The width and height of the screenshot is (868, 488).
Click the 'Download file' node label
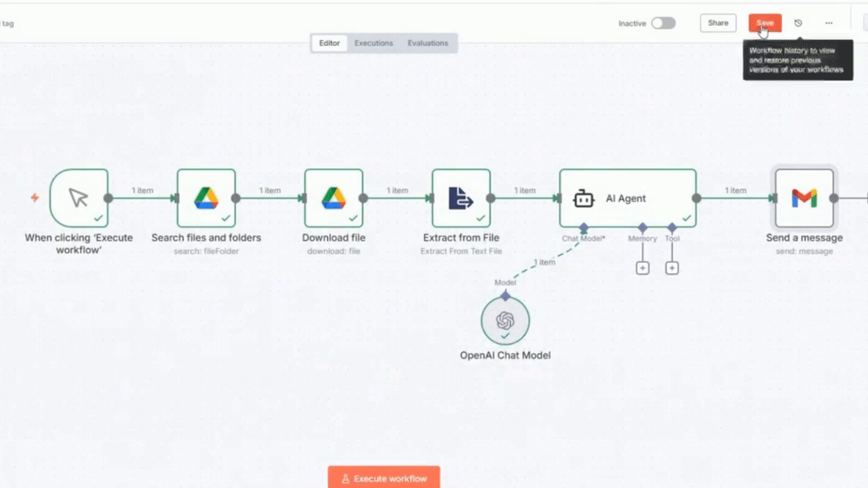(334, 238)
